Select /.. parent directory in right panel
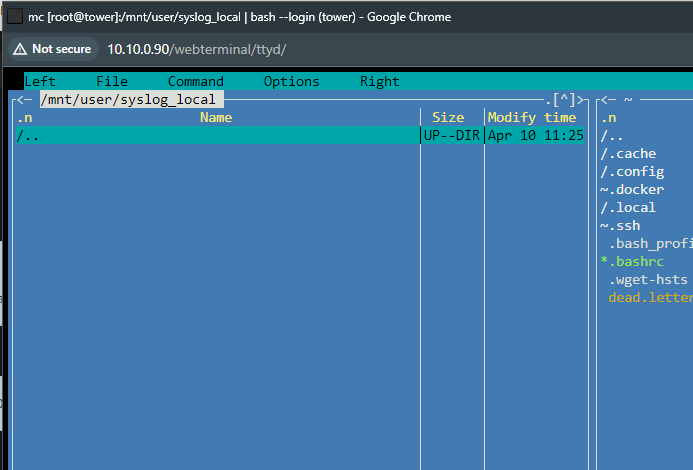 tap(612, 136)
